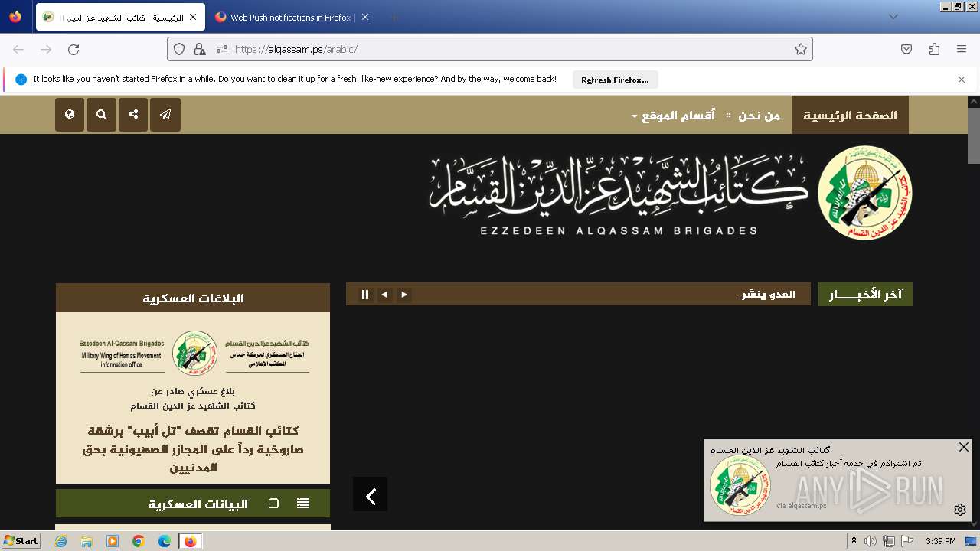This screenshot has width=980, height=551.
Task: Reload the current page
Action: (x=73, y=49)
